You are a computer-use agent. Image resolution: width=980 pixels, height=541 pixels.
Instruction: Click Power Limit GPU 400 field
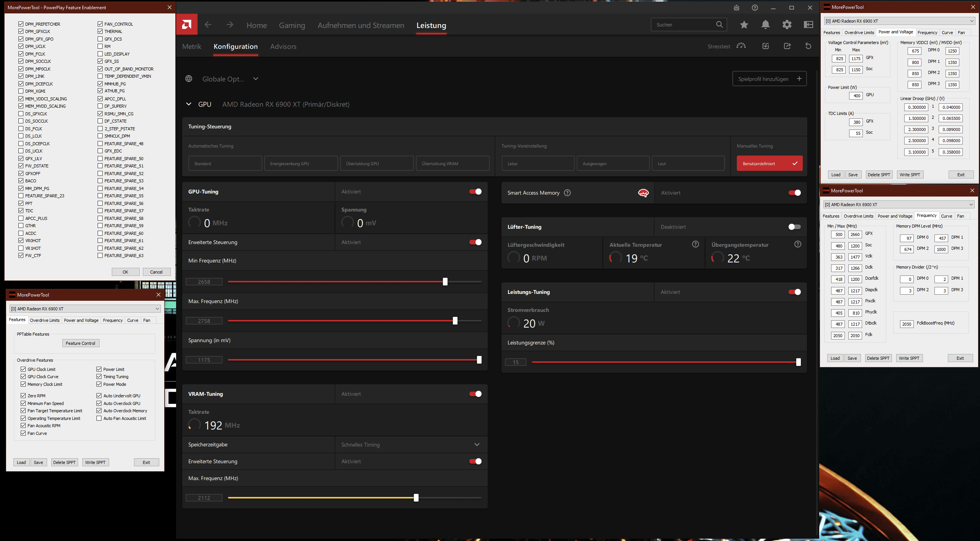pyautogui.click(x=856, y=96)
